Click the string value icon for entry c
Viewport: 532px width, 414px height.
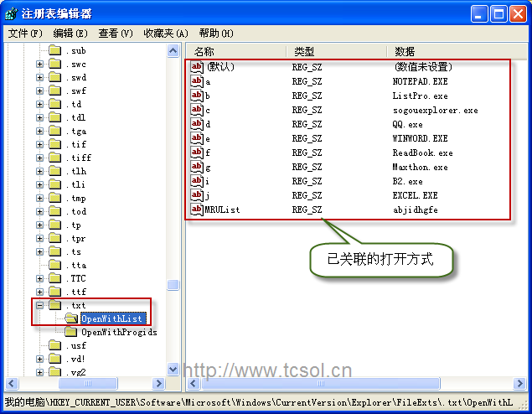[x=197, y=110]
